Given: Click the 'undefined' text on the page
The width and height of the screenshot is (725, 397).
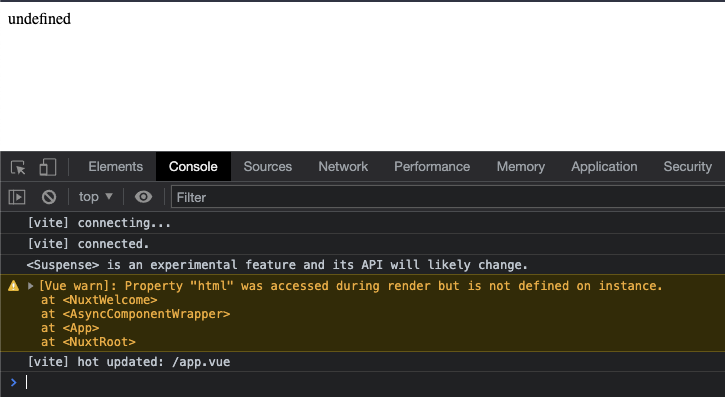Looking at the screenshot, I should coord(39,19).
